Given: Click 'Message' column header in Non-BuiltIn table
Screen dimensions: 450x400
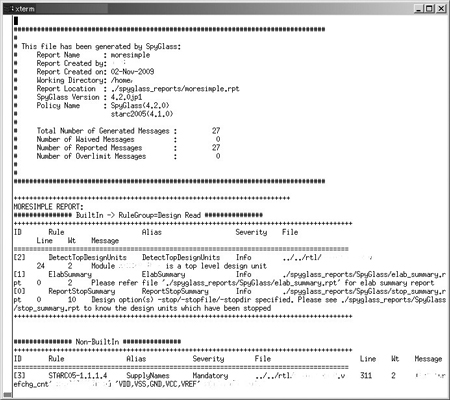Looking at the screenshot, I should 428,359.
